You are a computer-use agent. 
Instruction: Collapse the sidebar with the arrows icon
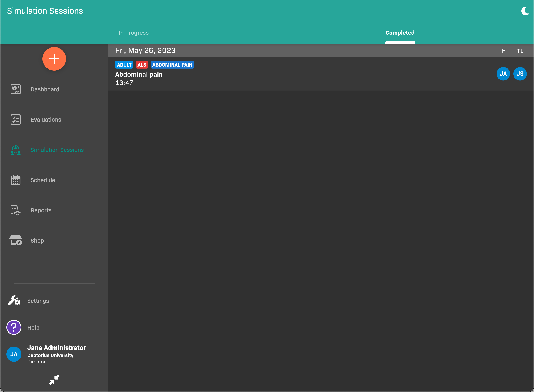tap(54, 380)
